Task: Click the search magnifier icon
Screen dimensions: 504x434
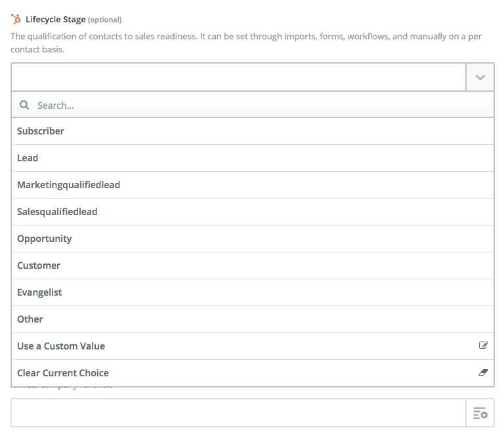Action: coord(24,105)
